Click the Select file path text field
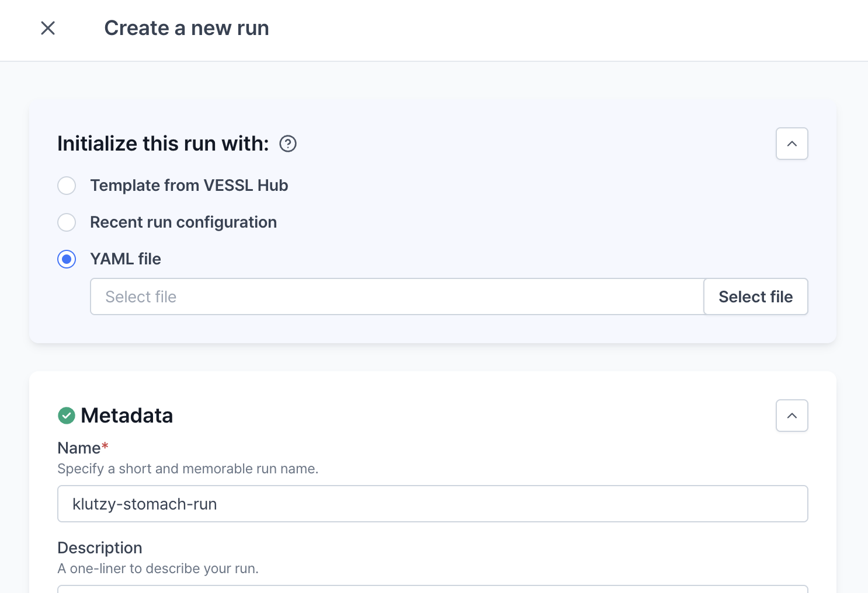The image size is (868, 593). pyautogui.click(x=397, y=296)
